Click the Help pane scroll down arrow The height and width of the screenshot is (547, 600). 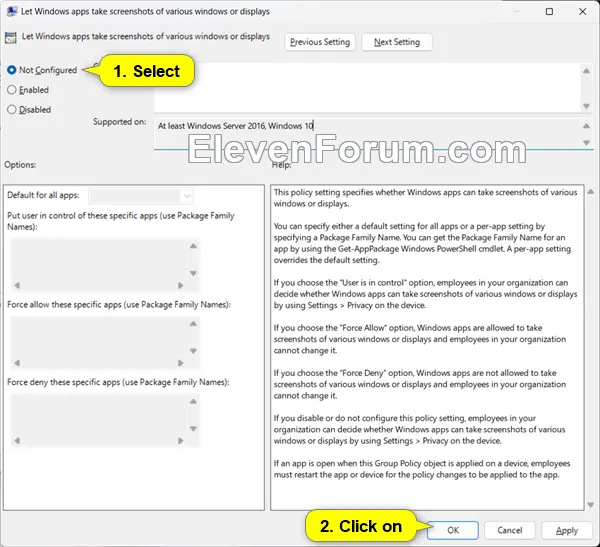tap(591, 505)
